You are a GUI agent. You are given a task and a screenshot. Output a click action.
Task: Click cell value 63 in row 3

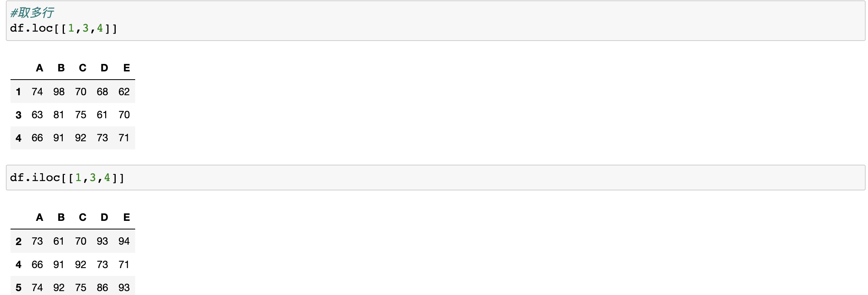(x=37, y=115)
